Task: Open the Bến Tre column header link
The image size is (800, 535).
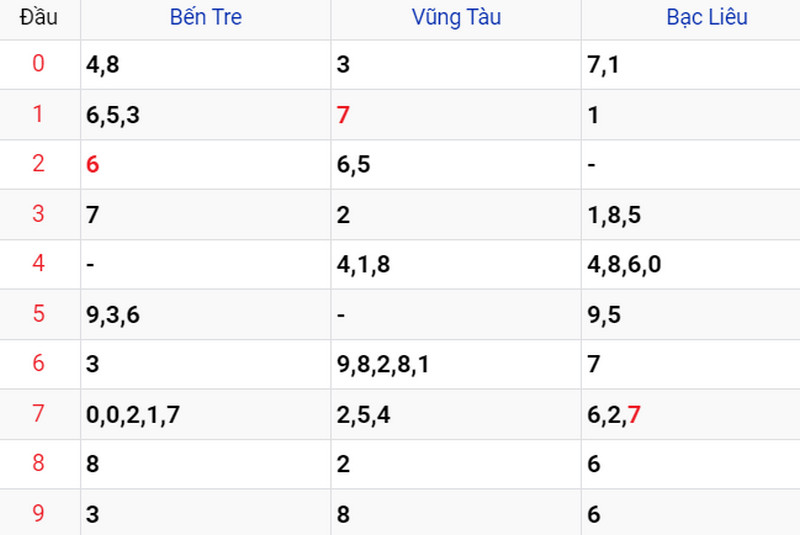Action: coord(206,17)
